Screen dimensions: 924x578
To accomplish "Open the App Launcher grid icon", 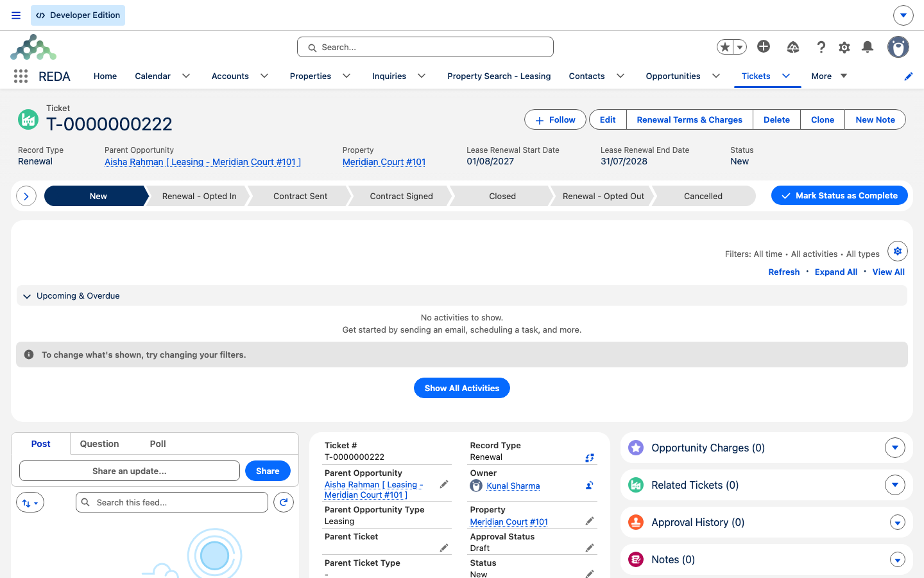I will point(21,76).
